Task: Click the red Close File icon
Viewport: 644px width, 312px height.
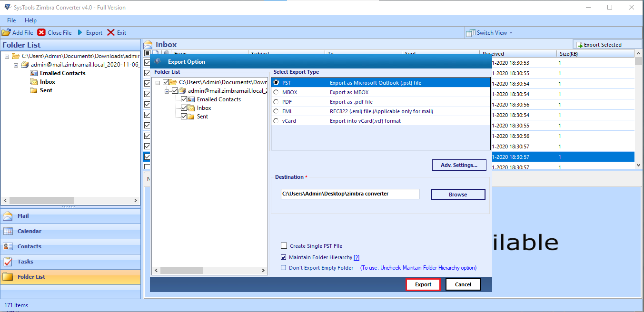Action: click(x=41, y=33)
